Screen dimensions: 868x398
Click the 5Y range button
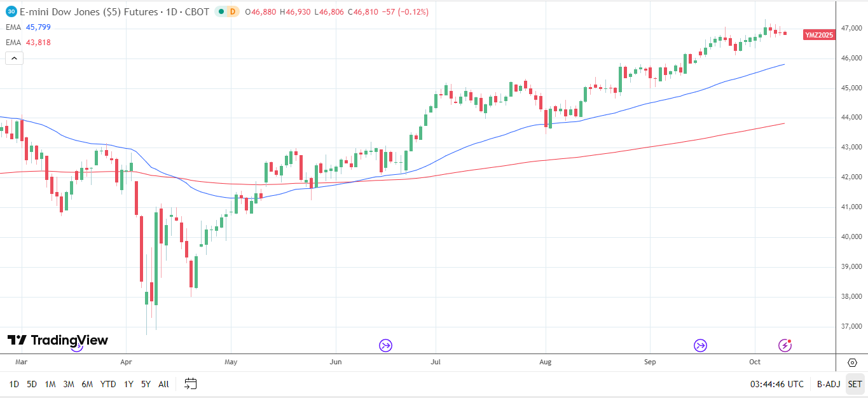coord(146,384)
